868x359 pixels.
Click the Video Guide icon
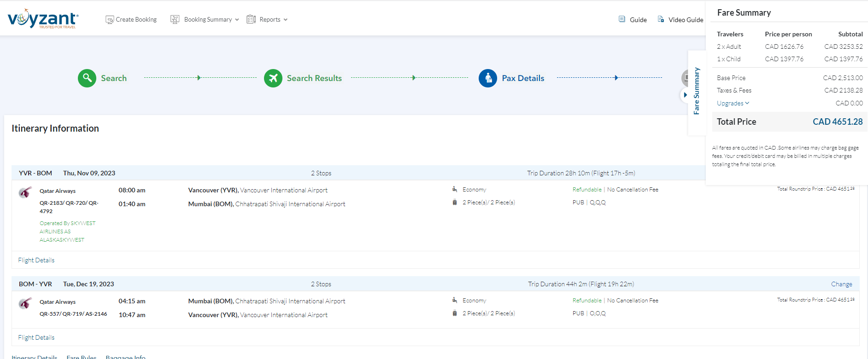(x=661, y=19)
